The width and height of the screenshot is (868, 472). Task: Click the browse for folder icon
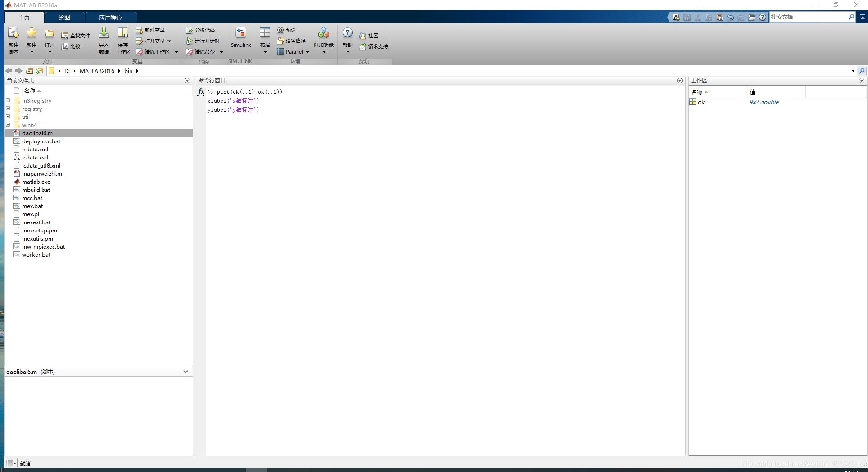(x=40, y=71)
